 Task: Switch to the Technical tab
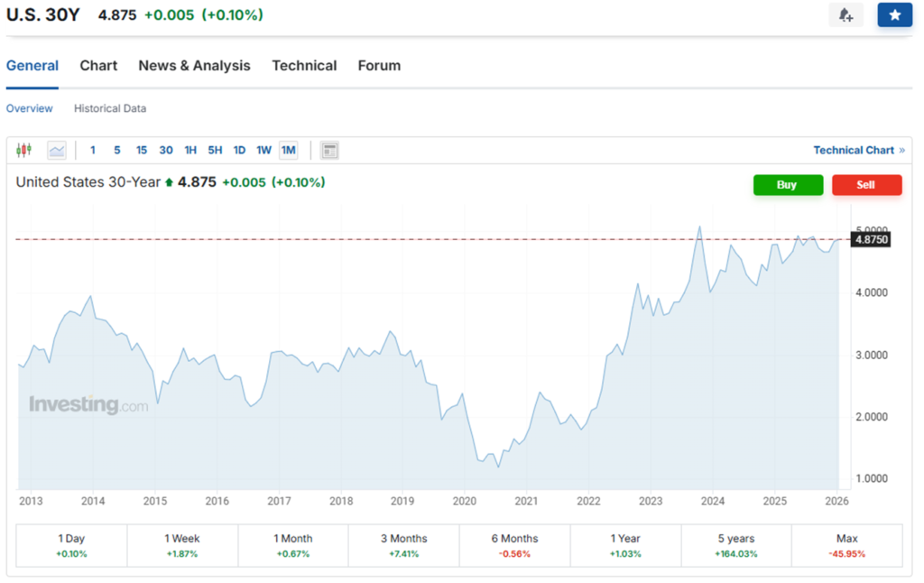(x=304, y=66)
